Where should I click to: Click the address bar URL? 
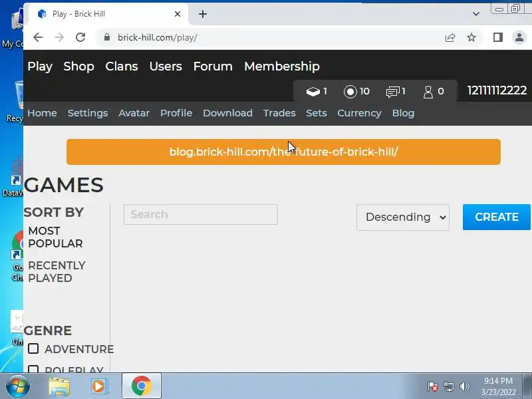pyautogui.click(x=158, y=37)
